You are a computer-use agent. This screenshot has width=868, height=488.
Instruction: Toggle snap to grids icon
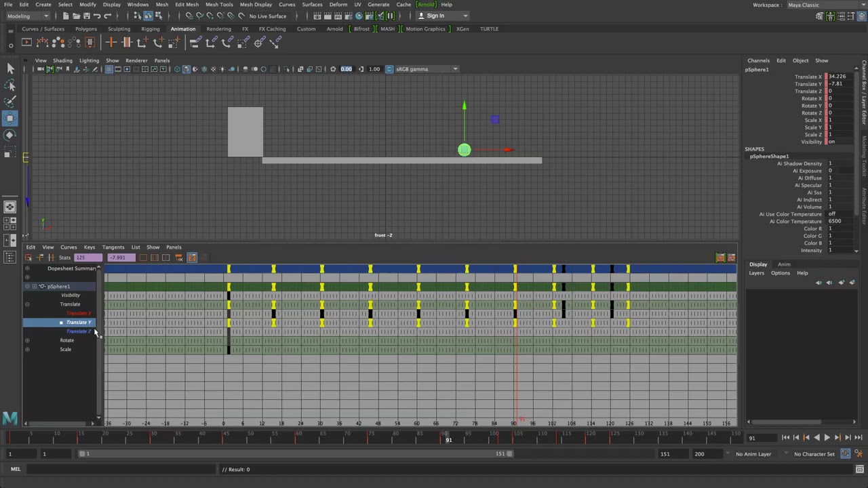189,16
